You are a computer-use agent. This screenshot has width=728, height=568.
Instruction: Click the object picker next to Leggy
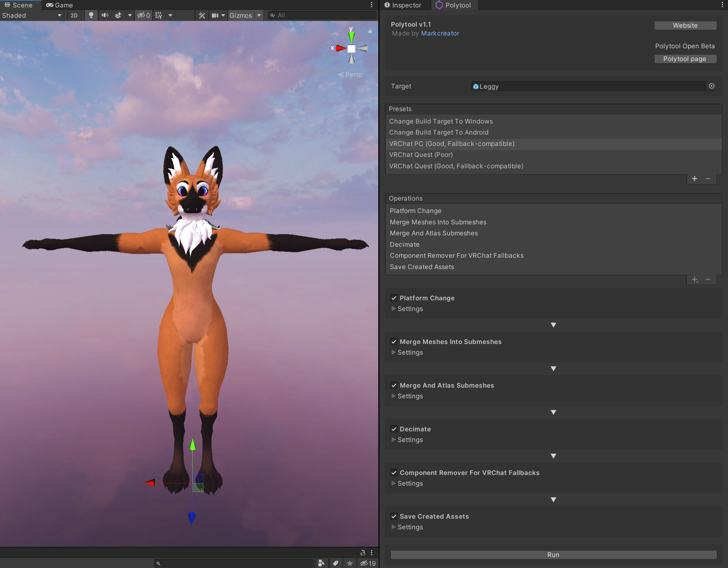[711, 86]
